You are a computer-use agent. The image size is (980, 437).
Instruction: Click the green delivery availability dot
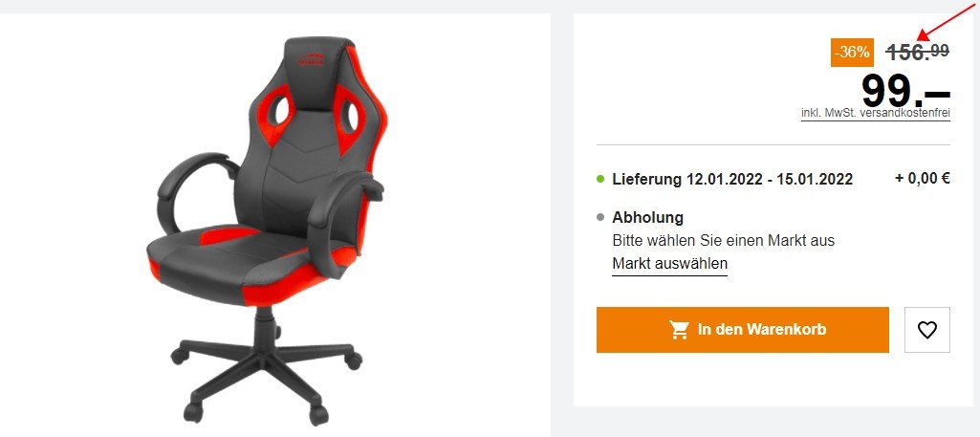click(600, 180)
